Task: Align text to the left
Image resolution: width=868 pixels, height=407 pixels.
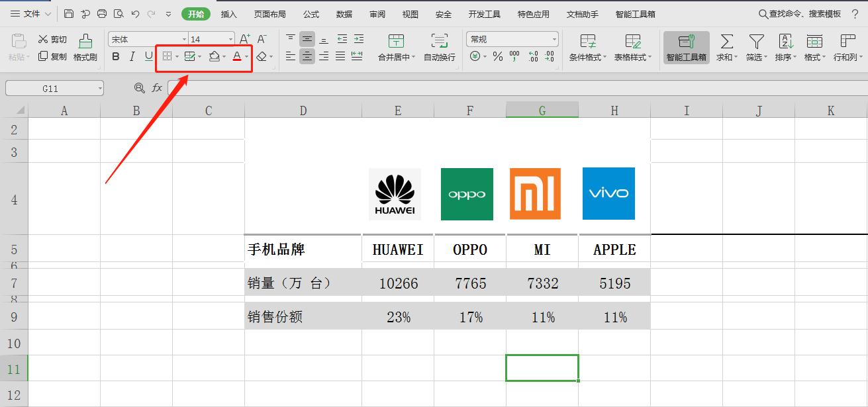Action: (x=291, y=57)
